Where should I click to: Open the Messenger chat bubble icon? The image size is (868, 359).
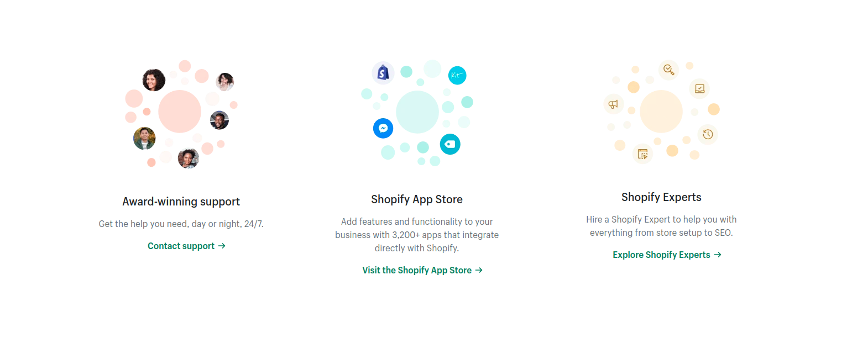(383, 128)
